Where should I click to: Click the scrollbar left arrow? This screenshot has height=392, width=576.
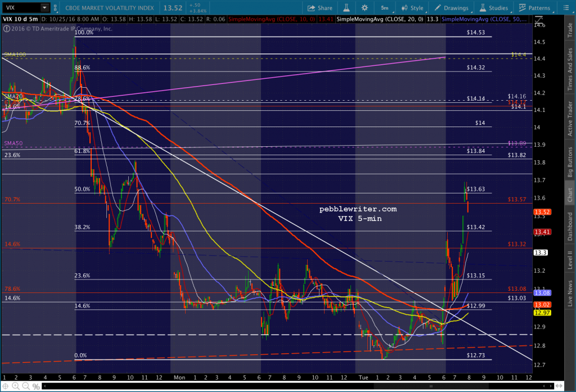coord(44,386)
